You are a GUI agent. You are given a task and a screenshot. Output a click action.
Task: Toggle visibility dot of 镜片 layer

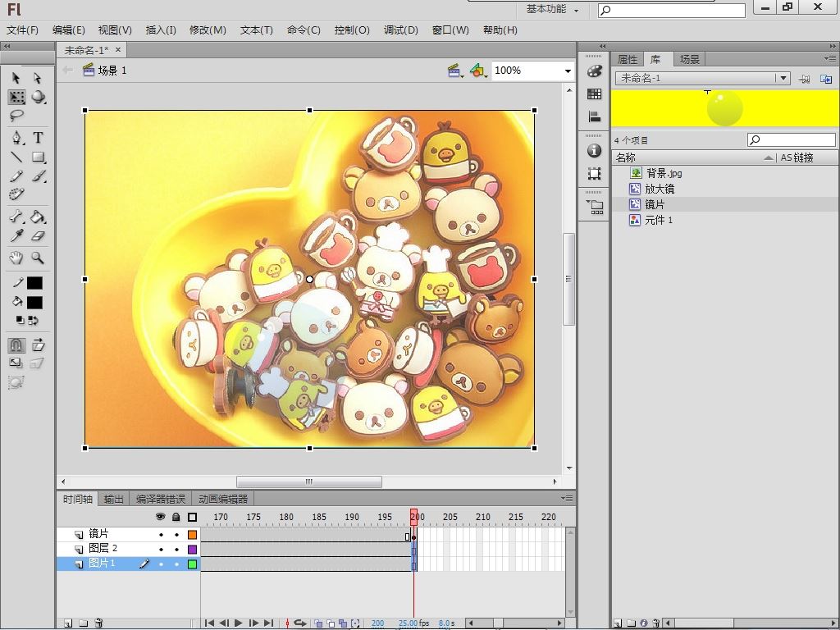(x=161, y=535)
